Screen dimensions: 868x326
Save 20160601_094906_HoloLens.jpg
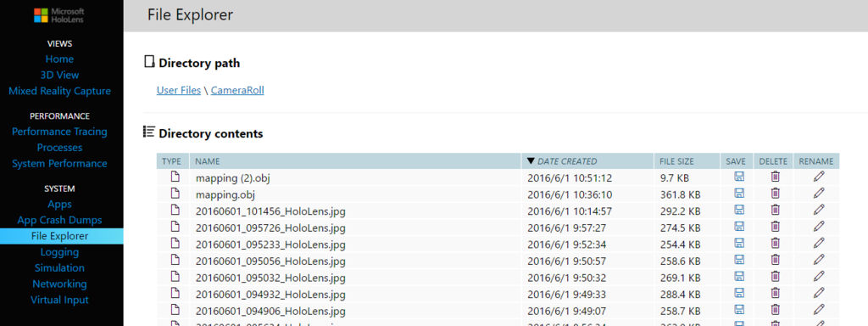point(738,309)
